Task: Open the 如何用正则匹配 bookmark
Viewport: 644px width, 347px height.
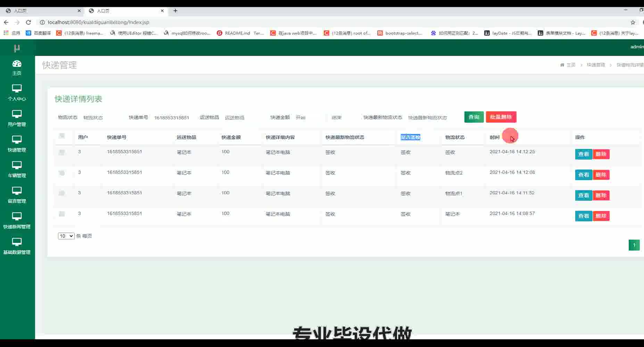Action: [454, 33]
